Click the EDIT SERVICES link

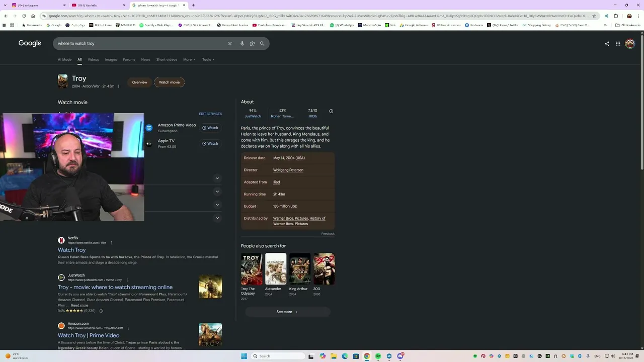click(210, 114)
